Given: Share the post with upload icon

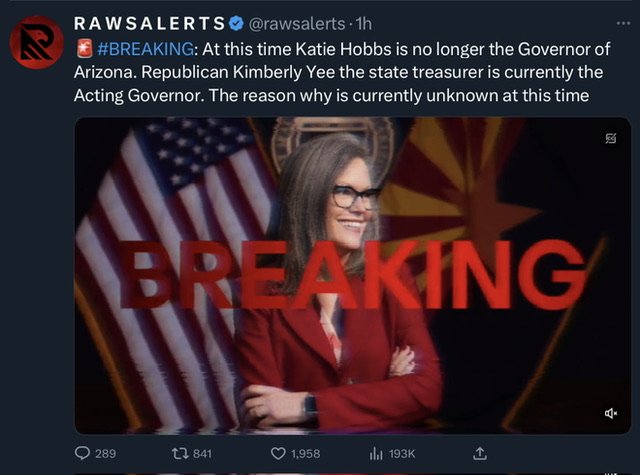Looking at the screenshot, I should [480, 453].
